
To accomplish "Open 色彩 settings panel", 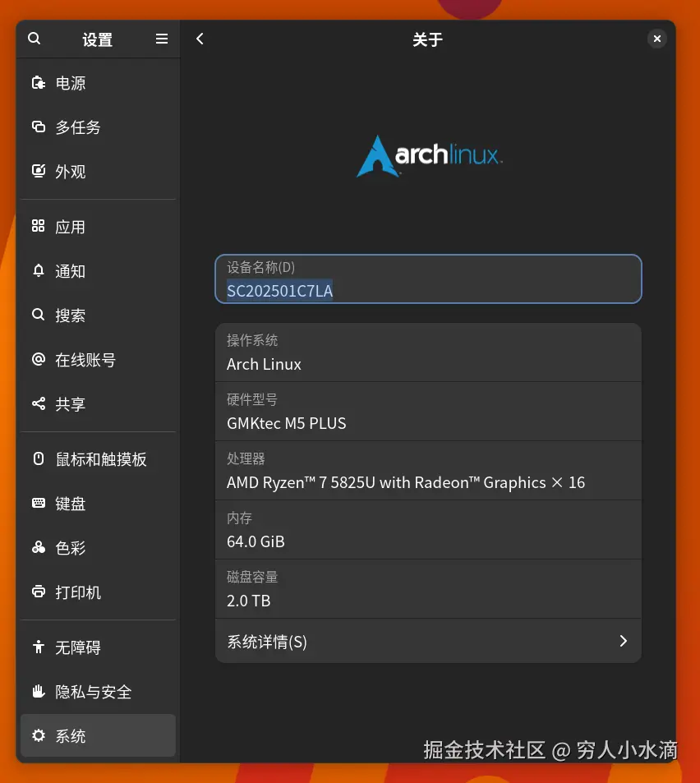I will click(x=98, y=548).
